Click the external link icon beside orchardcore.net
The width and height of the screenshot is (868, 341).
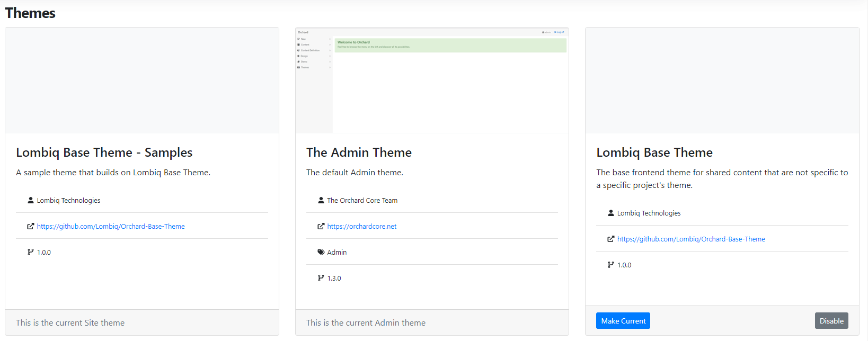point(321,226)
